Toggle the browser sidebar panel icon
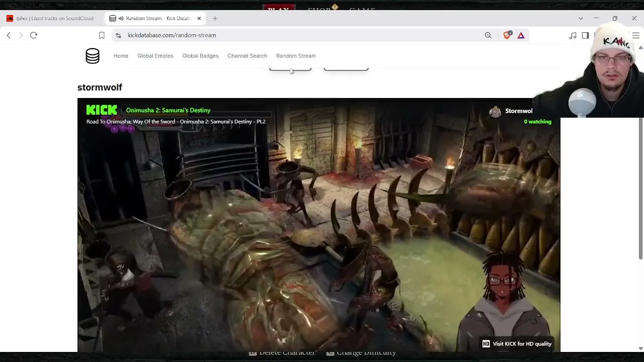The image size is (644, 362). coord(585,35)
